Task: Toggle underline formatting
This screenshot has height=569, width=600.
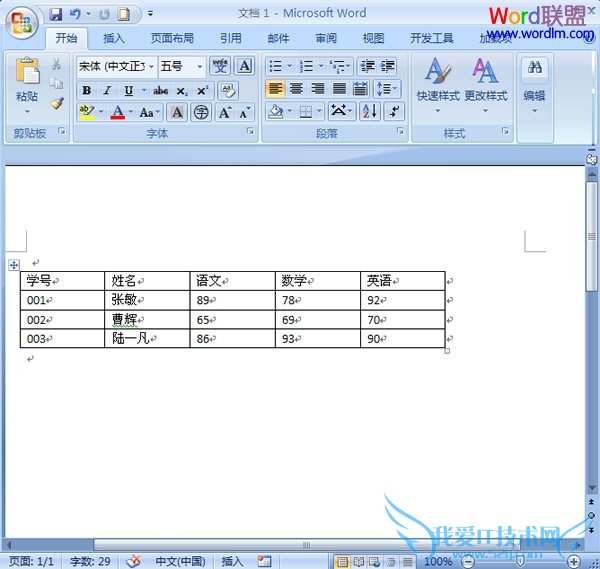Action: [129, 91]
